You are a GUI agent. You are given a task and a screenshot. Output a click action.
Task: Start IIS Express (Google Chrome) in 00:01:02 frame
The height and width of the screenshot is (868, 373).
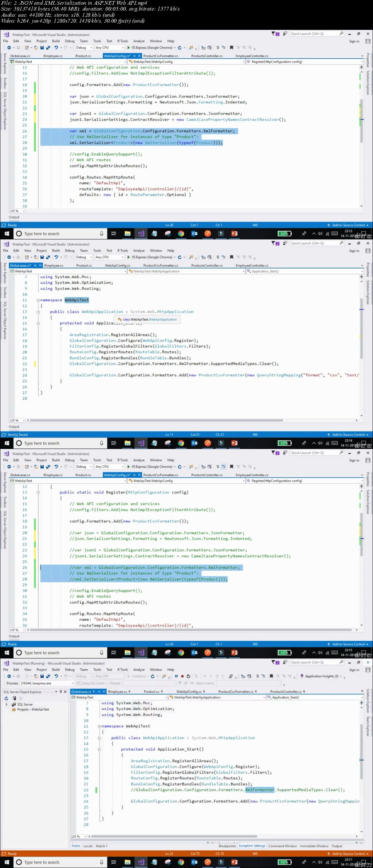pos(149,48)
